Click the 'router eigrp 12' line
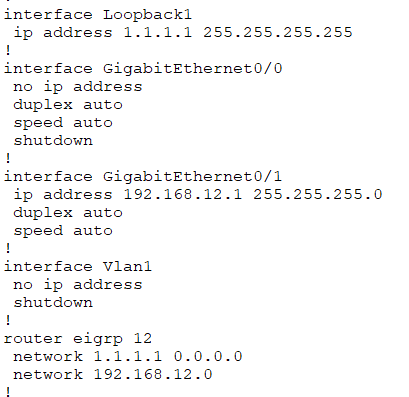409x397 pixels. tap(78, 339)
